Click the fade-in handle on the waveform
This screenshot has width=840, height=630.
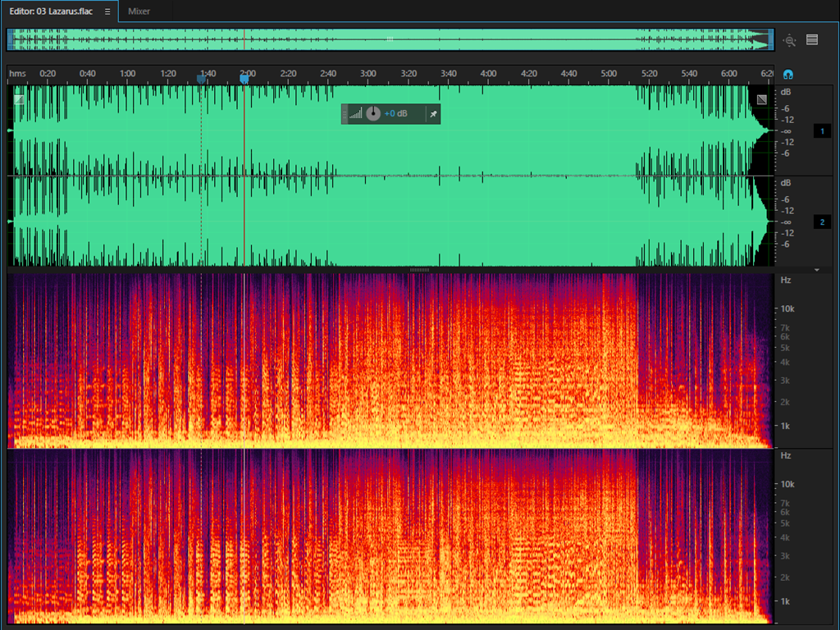click(x=18, y=99)
